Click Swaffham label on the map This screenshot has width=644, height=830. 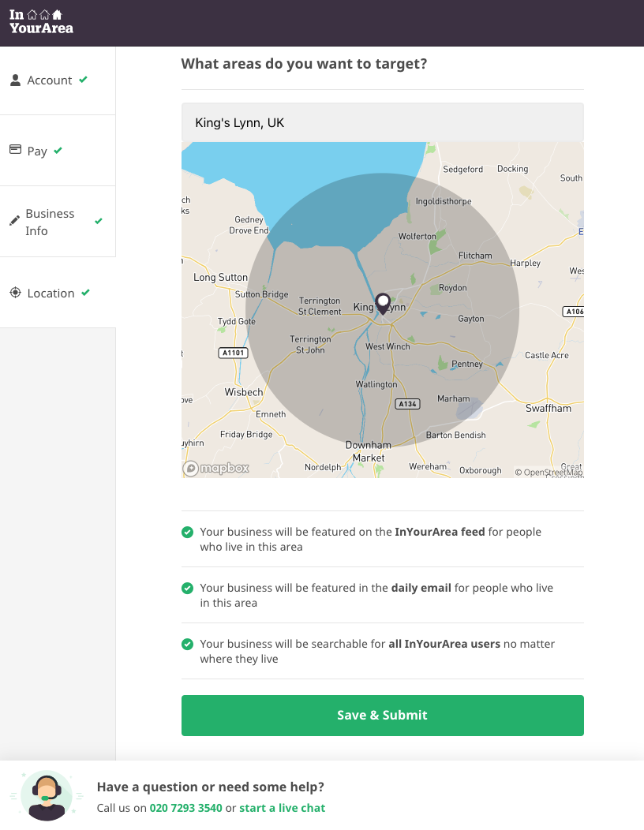549,408
